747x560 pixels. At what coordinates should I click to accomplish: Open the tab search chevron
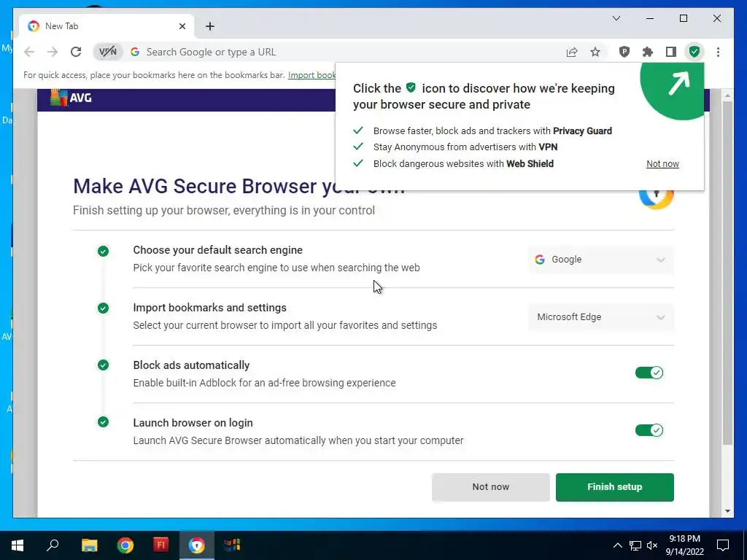pos(616,18)
